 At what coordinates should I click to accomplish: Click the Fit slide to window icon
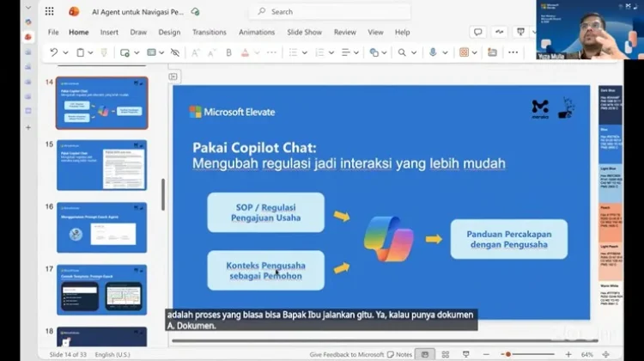606,354
